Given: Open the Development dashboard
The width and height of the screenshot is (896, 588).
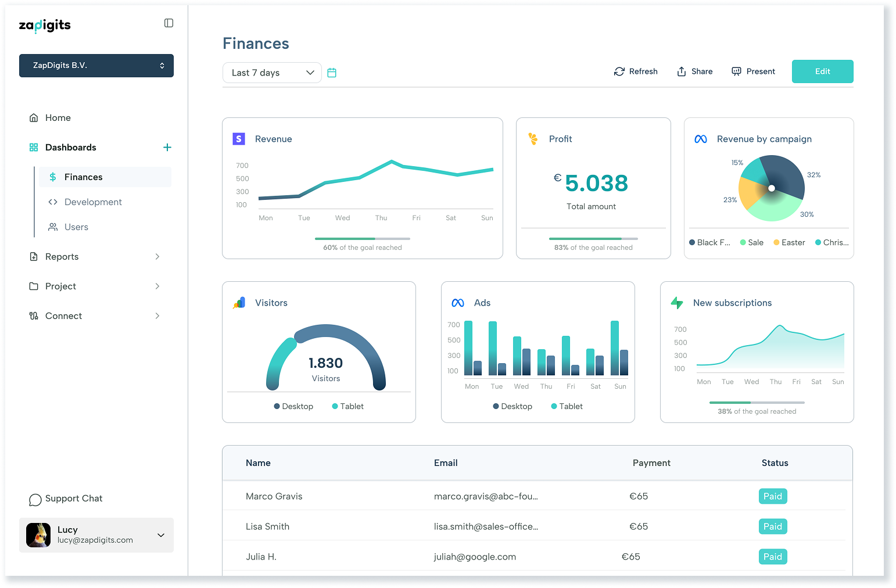Looking at the screenshot, I should tap(93, 202).
